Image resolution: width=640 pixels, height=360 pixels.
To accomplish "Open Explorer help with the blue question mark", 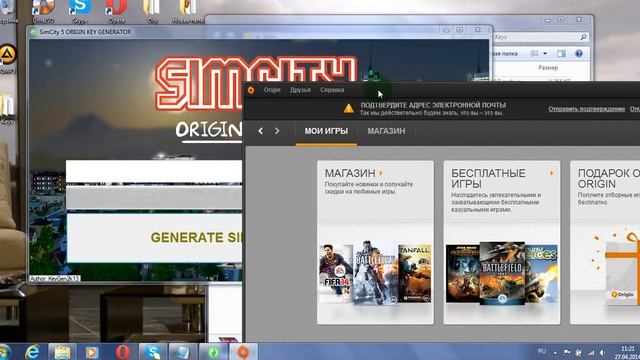I will click(x=578, y=53).
